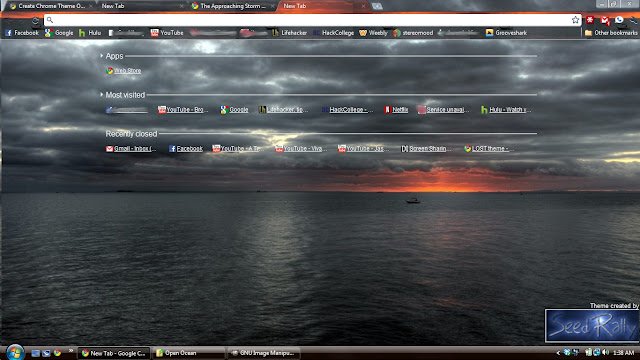Open the YouTube bookmark
This screenshot has width=640, height=360.
click(167, 33)
